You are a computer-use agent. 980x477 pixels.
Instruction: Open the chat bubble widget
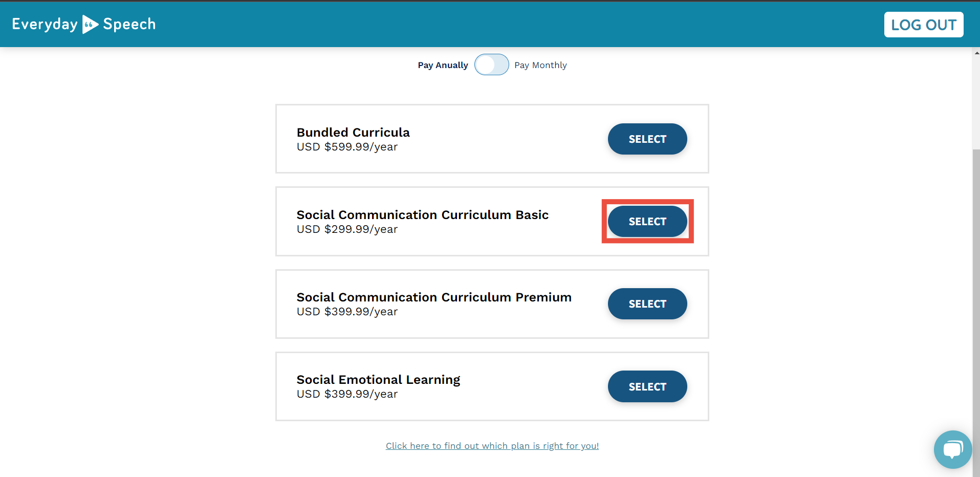coord(952,449)
